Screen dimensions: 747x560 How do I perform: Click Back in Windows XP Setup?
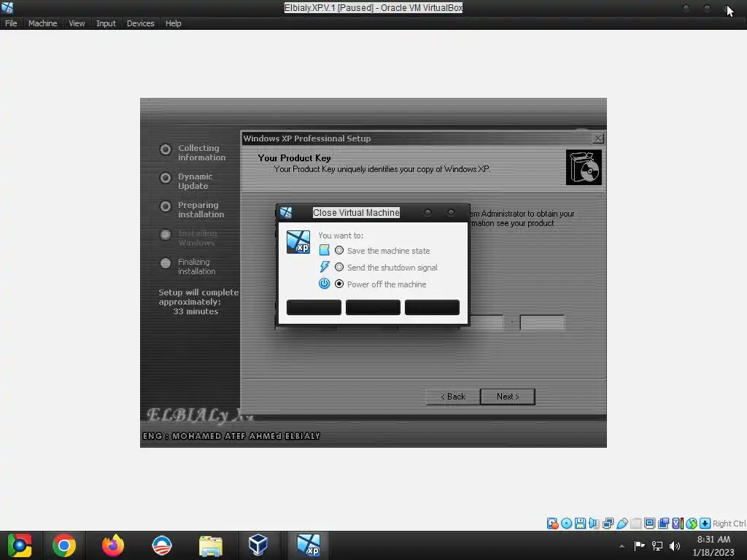pos(452,397)
